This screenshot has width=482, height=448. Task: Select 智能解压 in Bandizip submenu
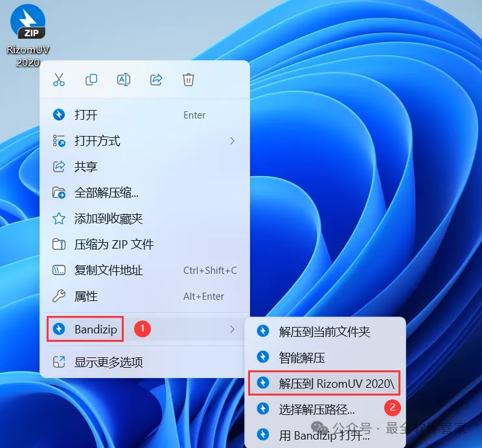click(x=325, y=357)
